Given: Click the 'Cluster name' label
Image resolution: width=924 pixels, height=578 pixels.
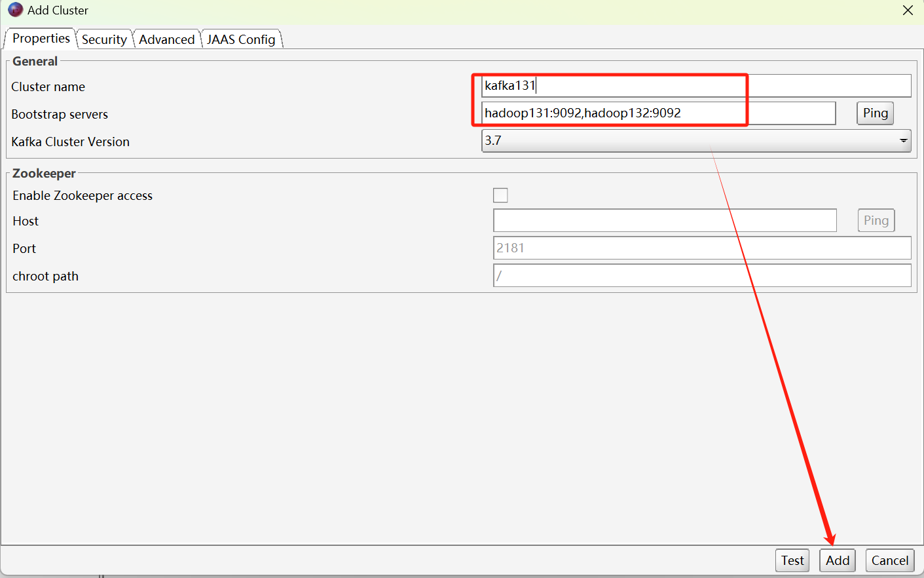Looking at the screenshot, I should click(48, 87).
